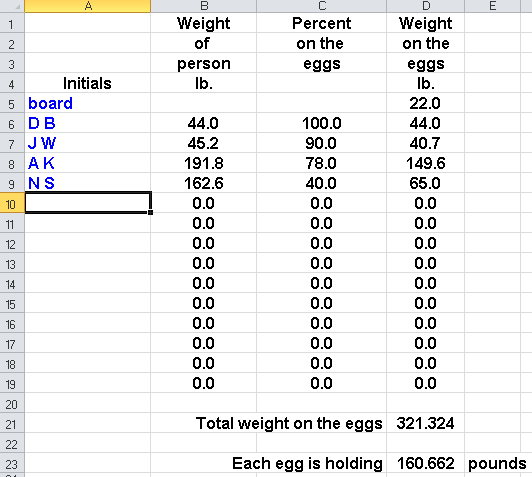The image size is (532, 477).
Task: Select column D header
Action: click(x=425, y=6)
